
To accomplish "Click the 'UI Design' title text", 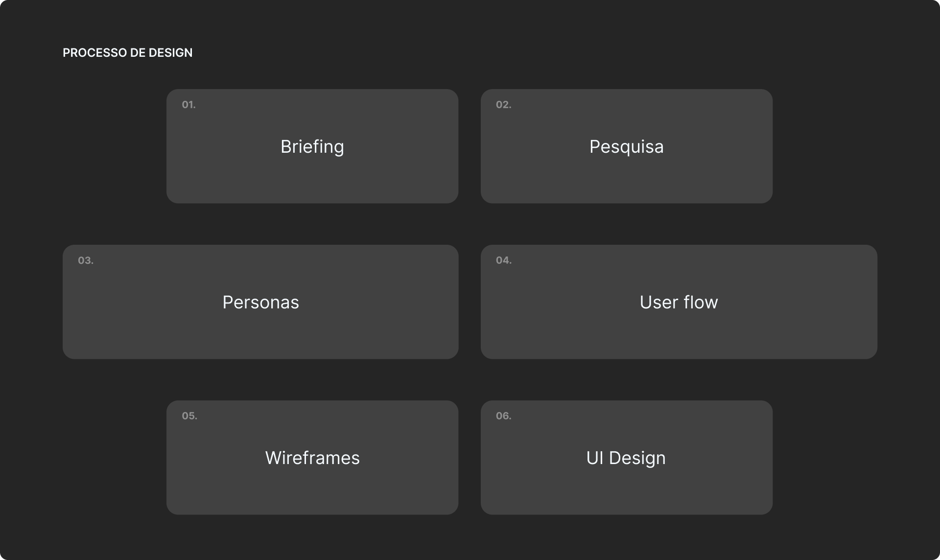I will [626, 458].
